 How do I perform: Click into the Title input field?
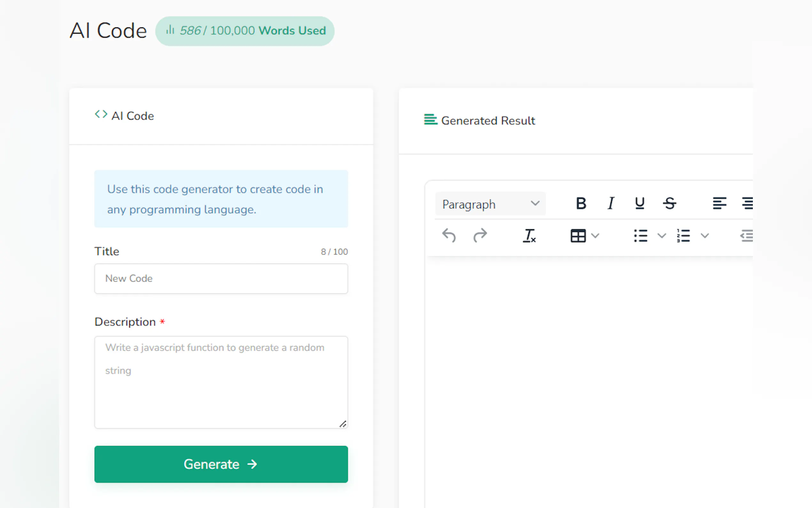(x=221, y=279)
